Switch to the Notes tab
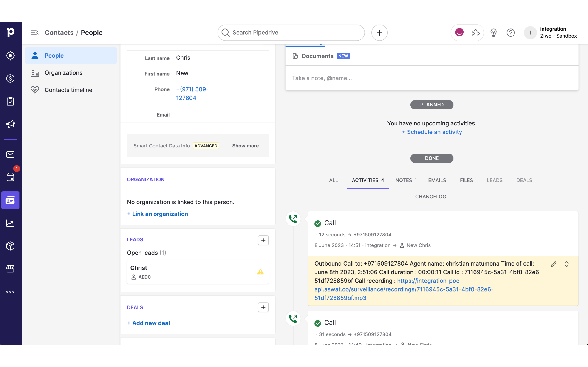This screenshot has width=588, height=367. (x=406, y=180)
